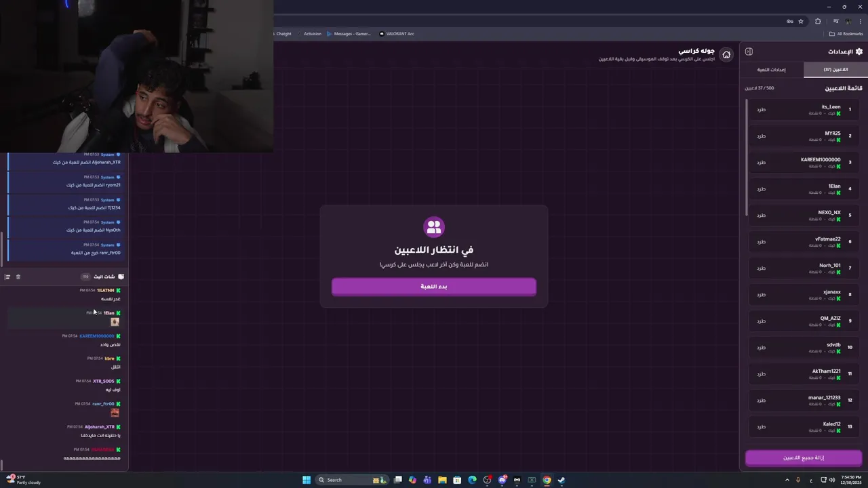Click the home icon beside the game title
The height and width of the screenshot is (488, 868).
pyautogui.click(x=726, y=55)
